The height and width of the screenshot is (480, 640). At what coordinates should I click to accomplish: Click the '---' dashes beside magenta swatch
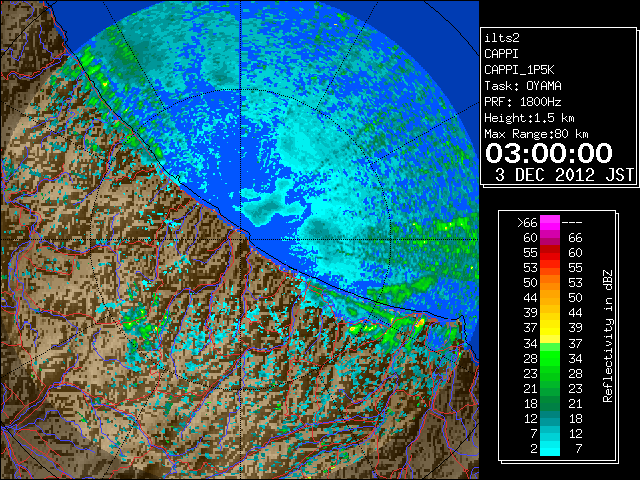tap(572, 223)
